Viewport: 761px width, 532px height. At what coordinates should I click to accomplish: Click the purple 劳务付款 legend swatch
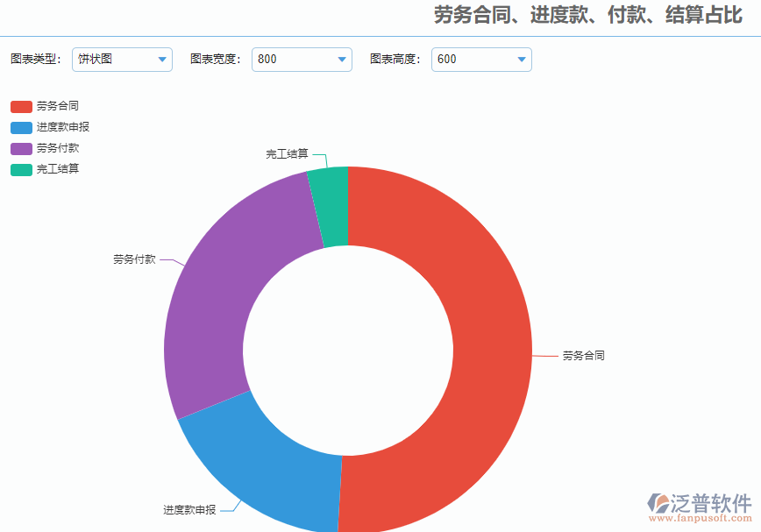click(23, 148)
